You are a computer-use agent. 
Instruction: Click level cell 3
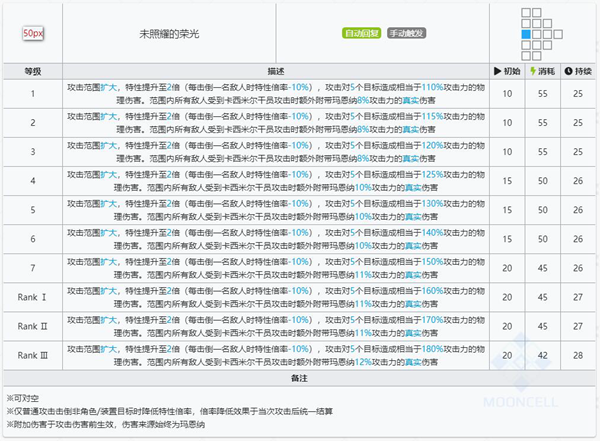click(x=33, y=152)
